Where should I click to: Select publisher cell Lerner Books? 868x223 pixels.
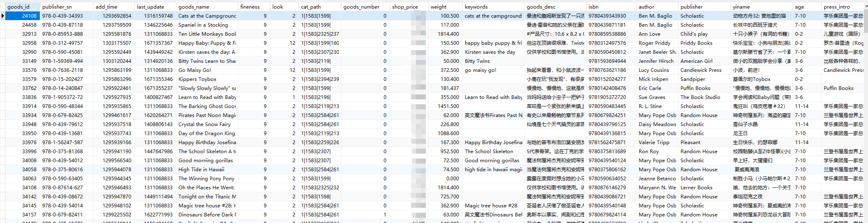[x=705, y=187]
